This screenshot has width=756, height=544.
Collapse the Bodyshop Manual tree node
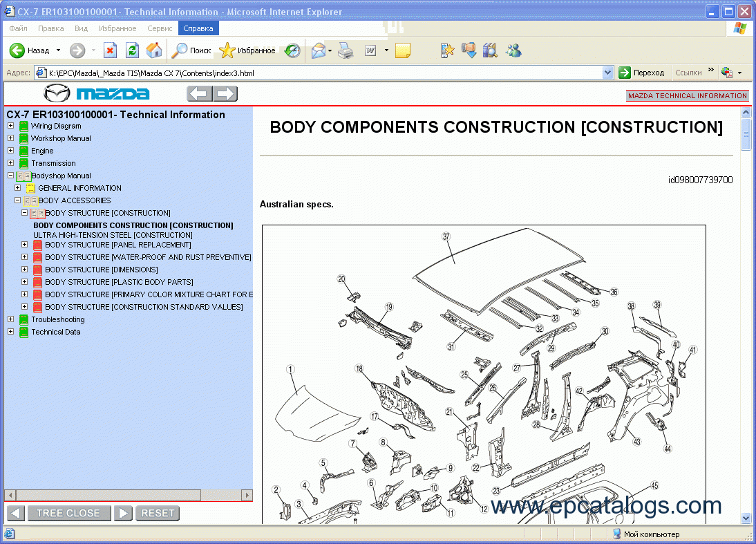[x=10, y=176]
